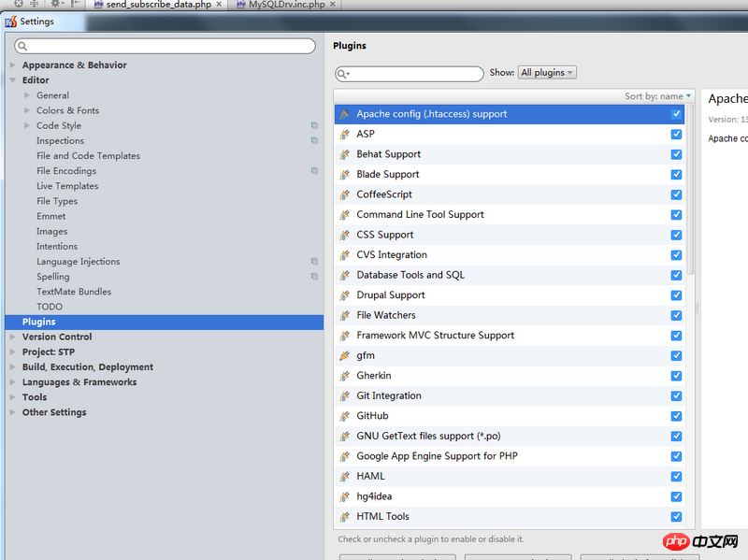Open the Show All plugins dropdown
Image resolution: width=748 pixels, height=560 pixels.
tap(547, 73)
